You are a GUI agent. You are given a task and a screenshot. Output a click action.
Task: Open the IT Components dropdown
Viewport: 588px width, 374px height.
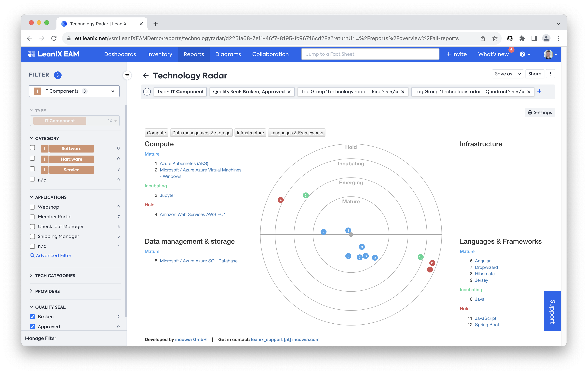click(74, 91)
